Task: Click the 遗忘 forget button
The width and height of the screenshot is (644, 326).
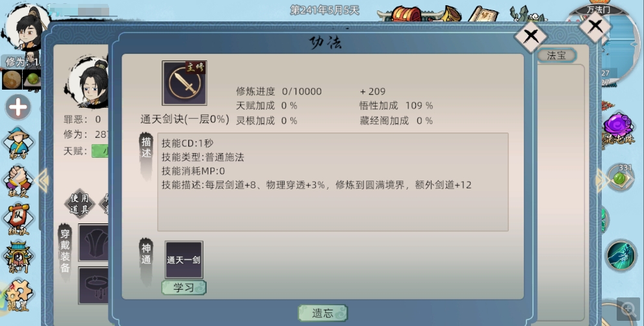Action: (x=322, y=313)
